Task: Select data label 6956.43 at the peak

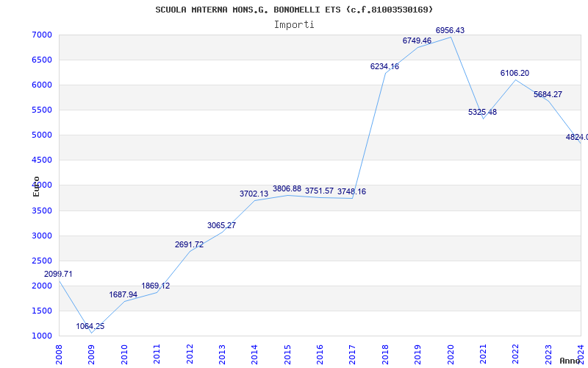Action: (450, 30)
